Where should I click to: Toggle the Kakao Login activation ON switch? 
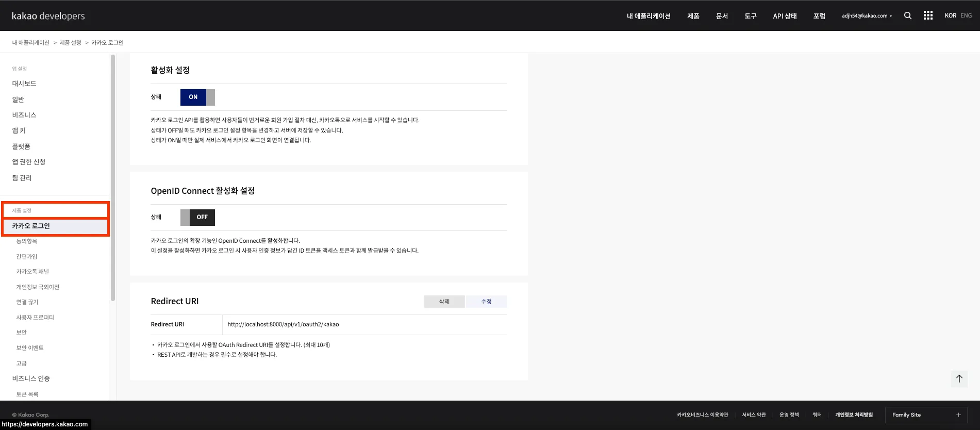pos(197,97)
